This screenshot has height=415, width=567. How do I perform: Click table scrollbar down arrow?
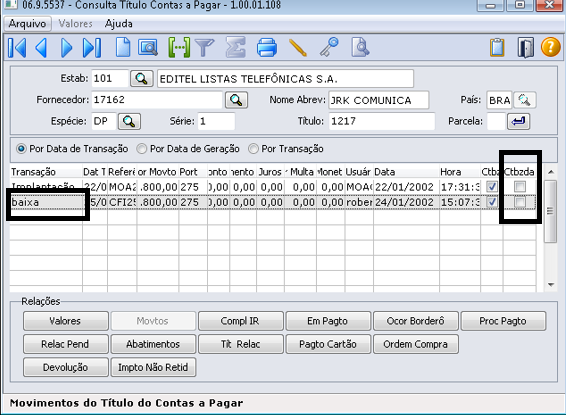(551, 285)
